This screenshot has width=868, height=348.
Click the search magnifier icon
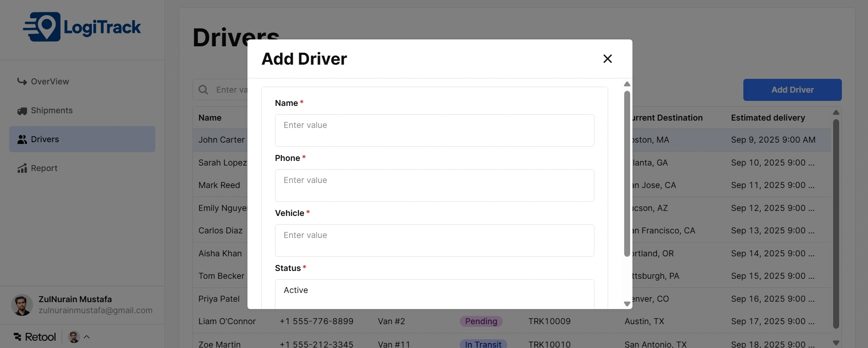203,90
